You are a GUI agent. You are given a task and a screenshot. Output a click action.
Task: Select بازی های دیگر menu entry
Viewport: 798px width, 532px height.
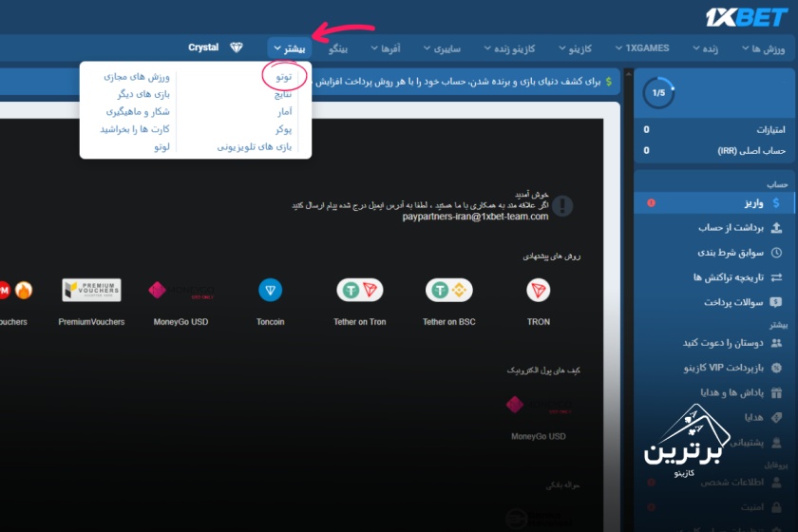coord(143,94)
